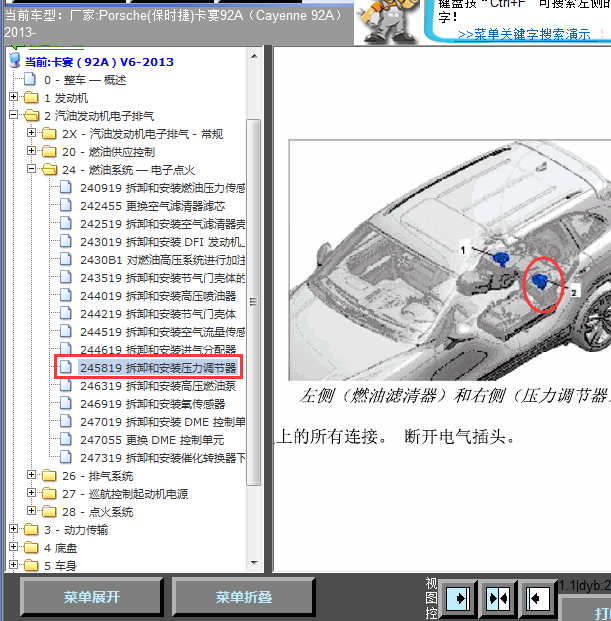Open 243519 拆卸和安装节气门壳体的
611x621 pixels.
[x=162, y=278]
